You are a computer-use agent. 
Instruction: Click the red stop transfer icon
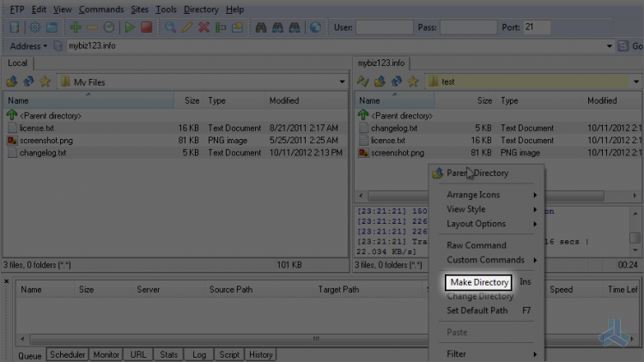pyautogui.click(x=147, y=27)
